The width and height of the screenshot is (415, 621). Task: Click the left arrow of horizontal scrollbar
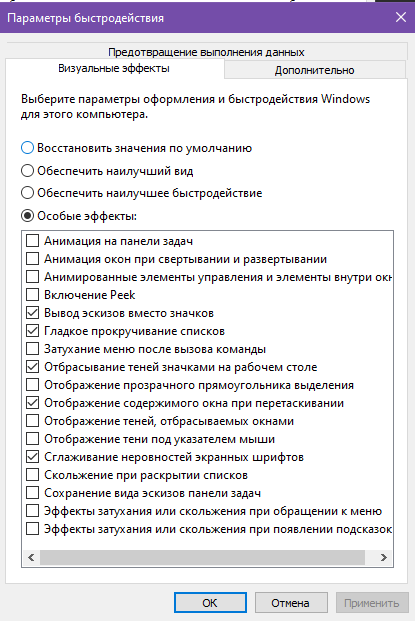[31, 557]
